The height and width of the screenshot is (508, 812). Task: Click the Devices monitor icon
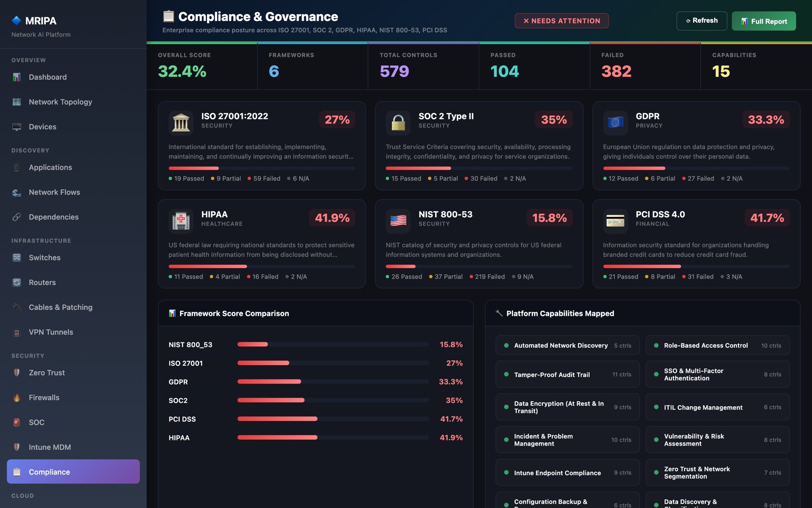pyautogui.click(x=17, y=127)
